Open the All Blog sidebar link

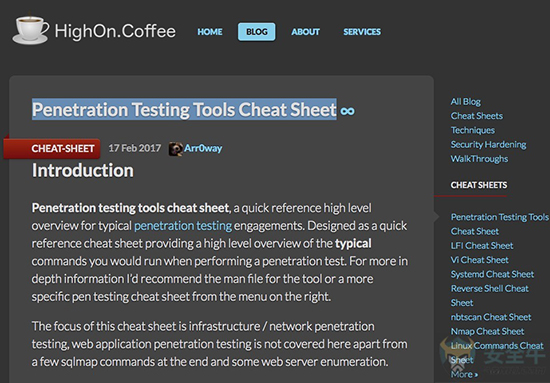tap(465, 102)
